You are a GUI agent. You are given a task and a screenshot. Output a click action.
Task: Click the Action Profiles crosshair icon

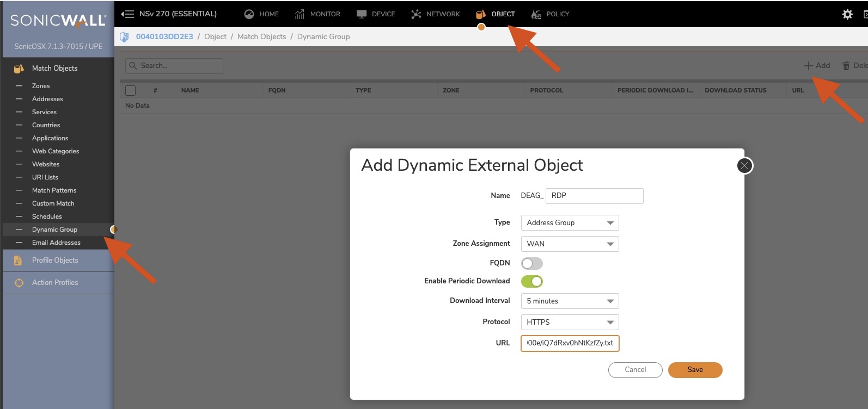19,283
